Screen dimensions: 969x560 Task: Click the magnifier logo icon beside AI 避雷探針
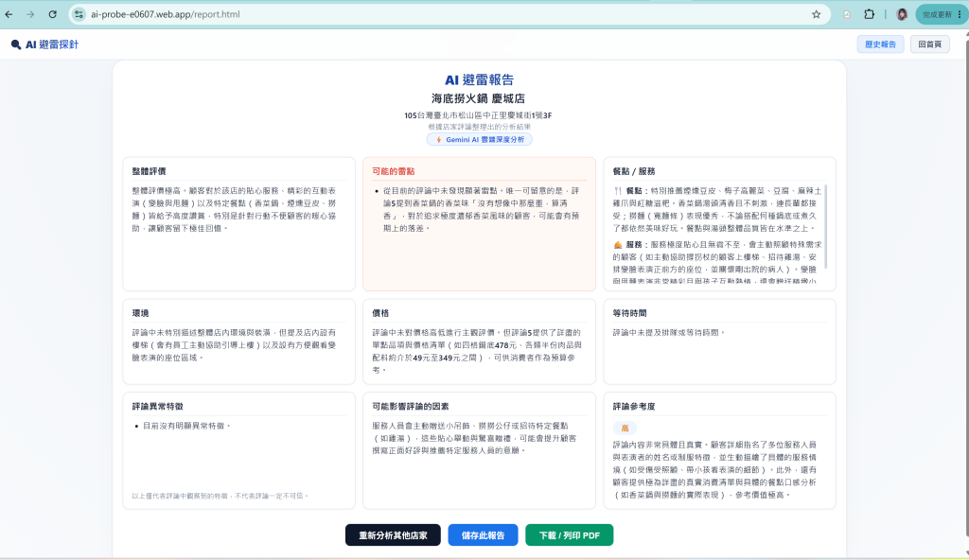16,44
